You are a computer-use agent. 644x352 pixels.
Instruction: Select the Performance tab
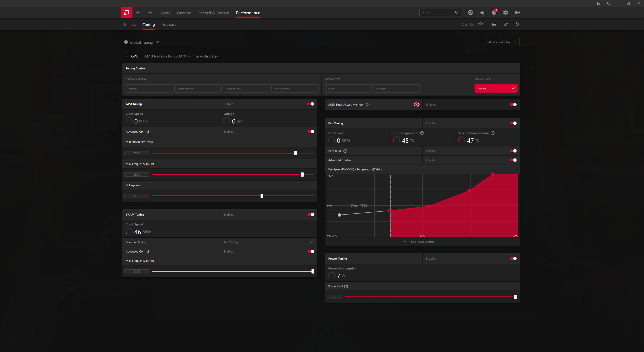[x=248, y=13]
